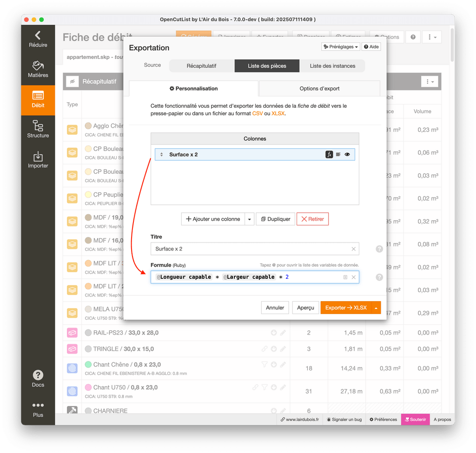
Task: Click the Réduire sidebar arrow
Action: 38,39
